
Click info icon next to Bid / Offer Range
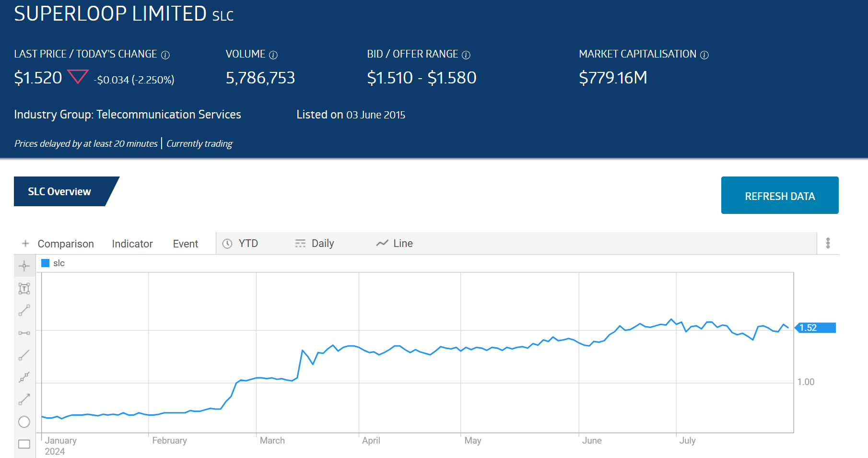click(x=466, y=55)
